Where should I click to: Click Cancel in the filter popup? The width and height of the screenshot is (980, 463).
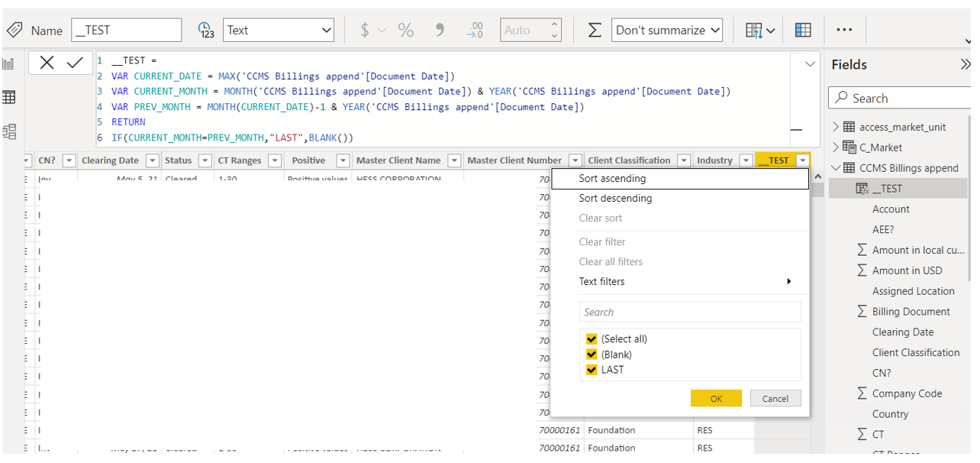point(775,398)
